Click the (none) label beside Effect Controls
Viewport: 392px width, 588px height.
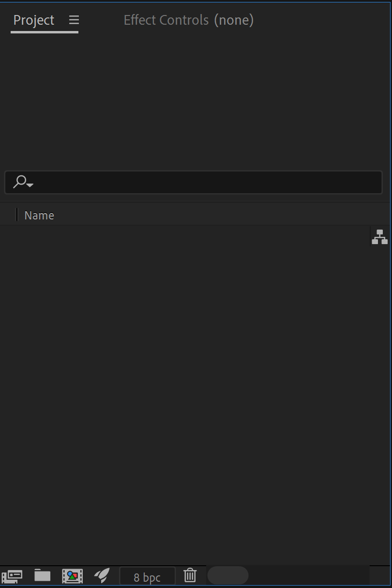[x=234, y=20]
